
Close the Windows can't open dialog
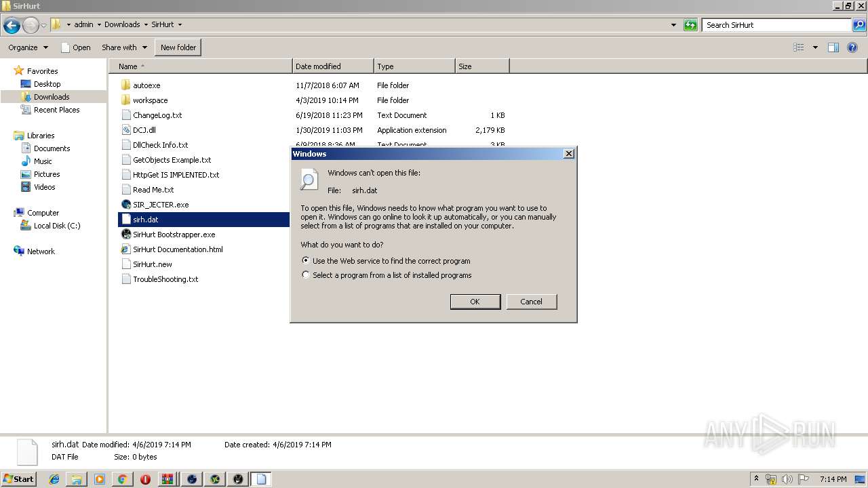tap(569, 154)
